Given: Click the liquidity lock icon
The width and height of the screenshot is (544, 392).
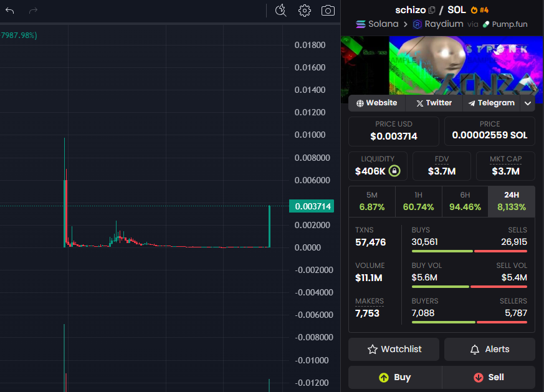Looking at the screenshot, I should click(x=394, y=171).
